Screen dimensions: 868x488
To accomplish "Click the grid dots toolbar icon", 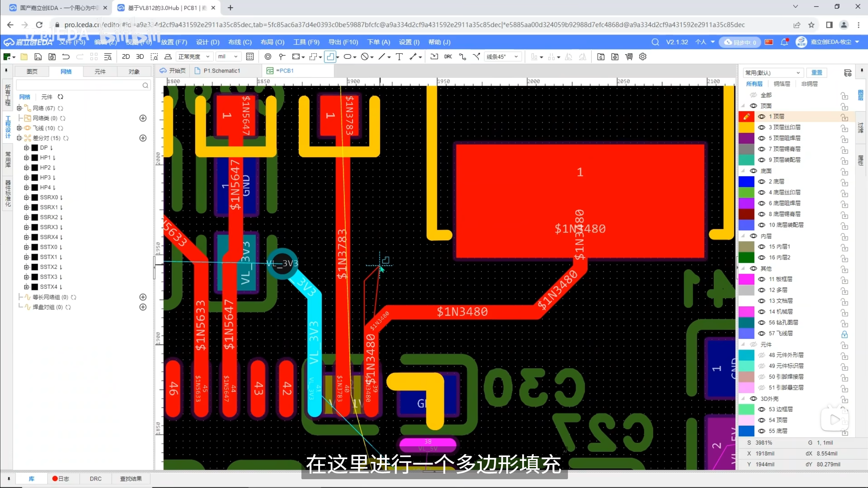I will point(250,57).
